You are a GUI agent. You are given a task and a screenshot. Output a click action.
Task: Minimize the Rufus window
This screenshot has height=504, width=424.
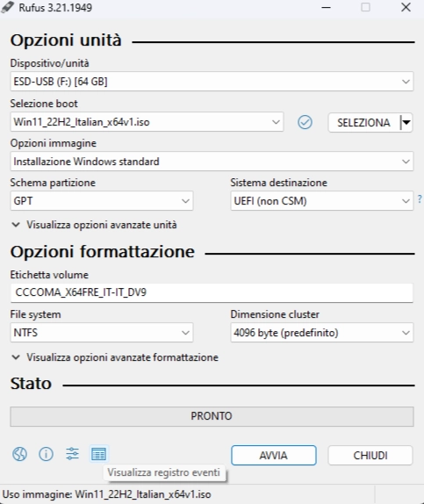(x=326, y=7)
